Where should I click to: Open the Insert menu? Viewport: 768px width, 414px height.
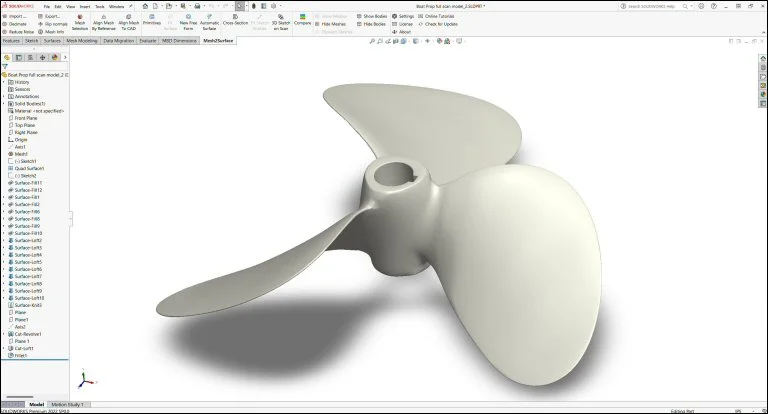84,6
